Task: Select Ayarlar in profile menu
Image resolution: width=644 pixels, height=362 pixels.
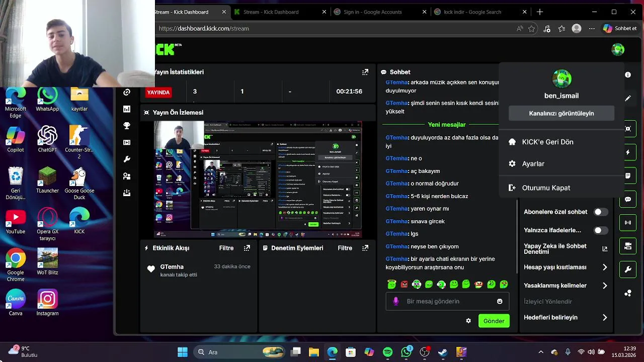Action: 561,163
